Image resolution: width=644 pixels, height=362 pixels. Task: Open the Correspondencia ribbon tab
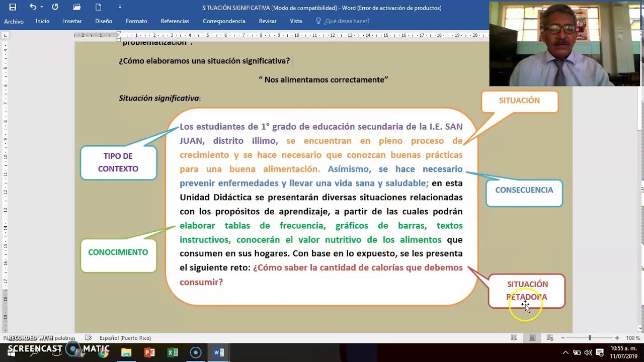[x=223, y=21]
